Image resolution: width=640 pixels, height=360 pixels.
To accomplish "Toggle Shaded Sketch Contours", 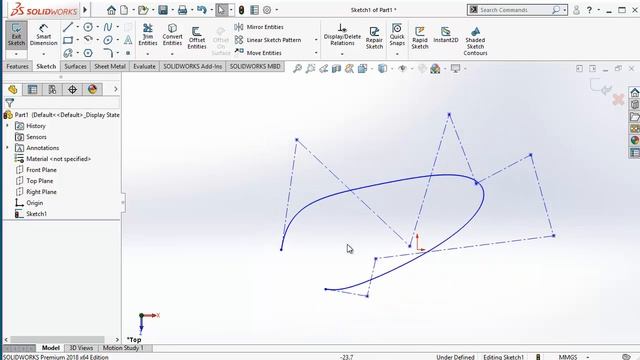I will pyautogui.click(x=475, y=41).
